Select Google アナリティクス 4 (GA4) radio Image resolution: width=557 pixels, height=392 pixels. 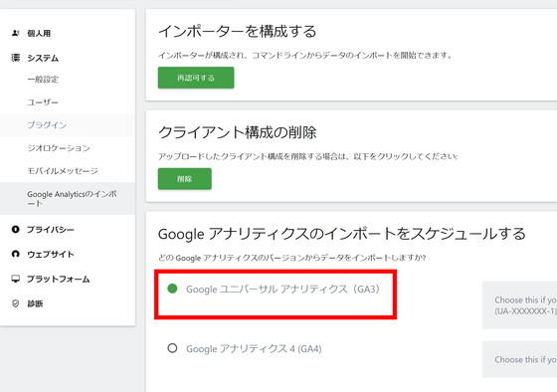172,348
